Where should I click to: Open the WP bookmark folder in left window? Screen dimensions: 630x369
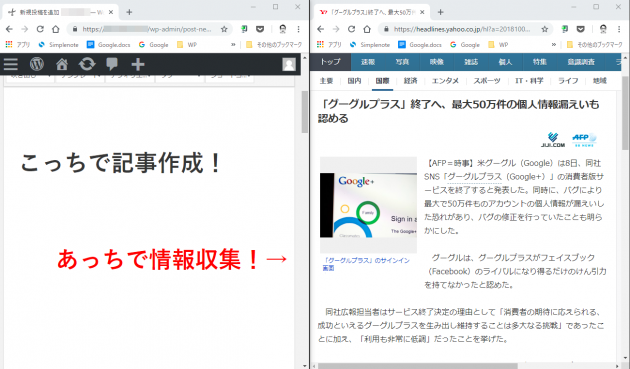(x=187, y=45)
